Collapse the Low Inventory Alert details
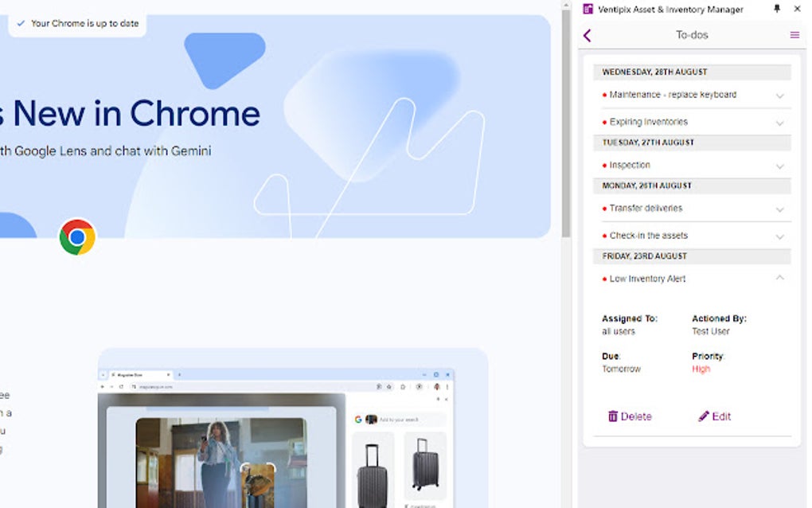812x508 pixels. tap(780, 279)
